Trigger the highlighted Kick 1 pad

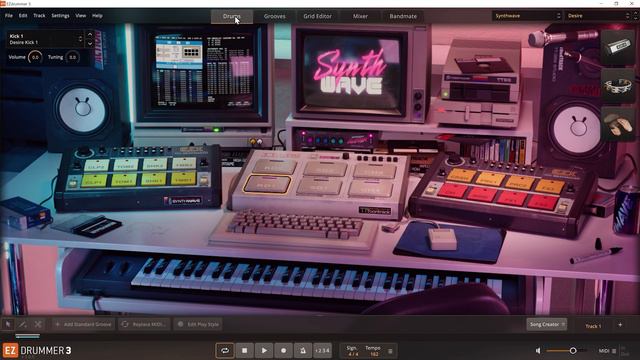coord(267,184)
